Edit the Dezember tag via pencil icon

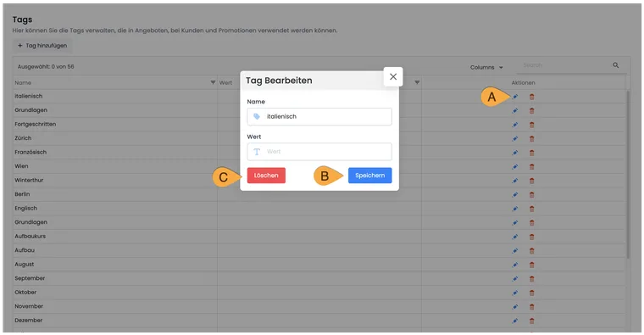[x=515, y=321]
